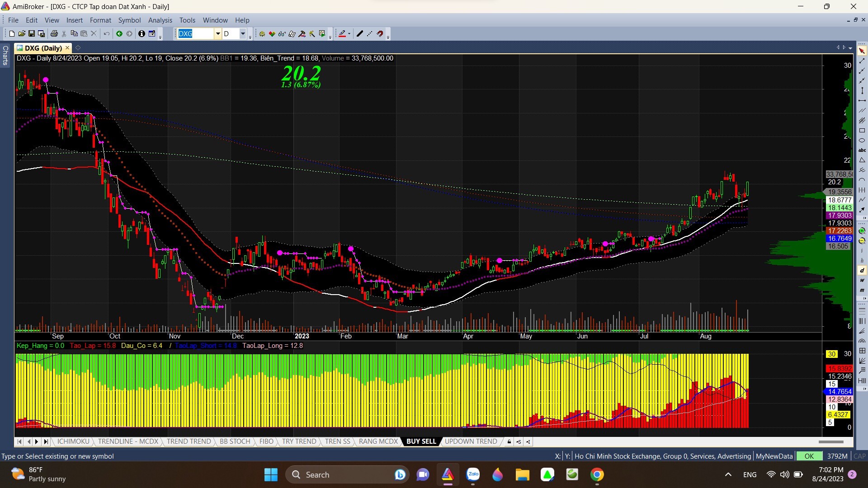Select the arrow pointer drawing tool

click(862, 51)
